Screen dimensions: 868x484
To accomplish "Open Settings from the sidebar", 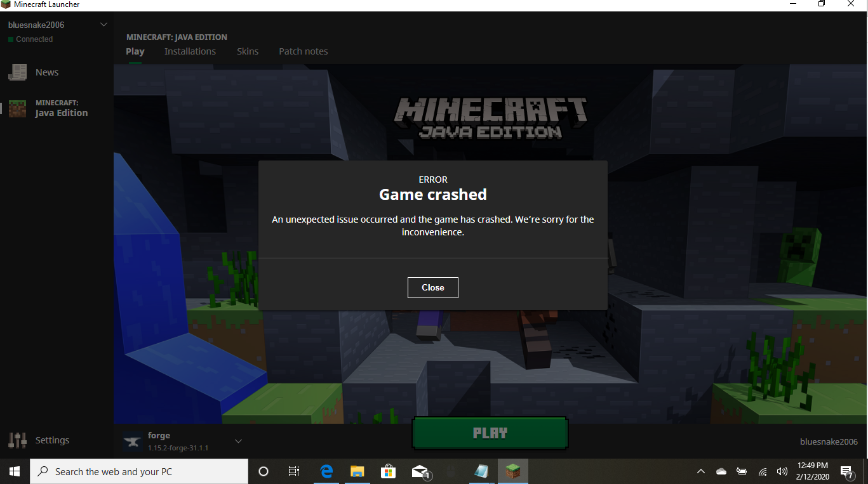I will click(x=39, y=440).
